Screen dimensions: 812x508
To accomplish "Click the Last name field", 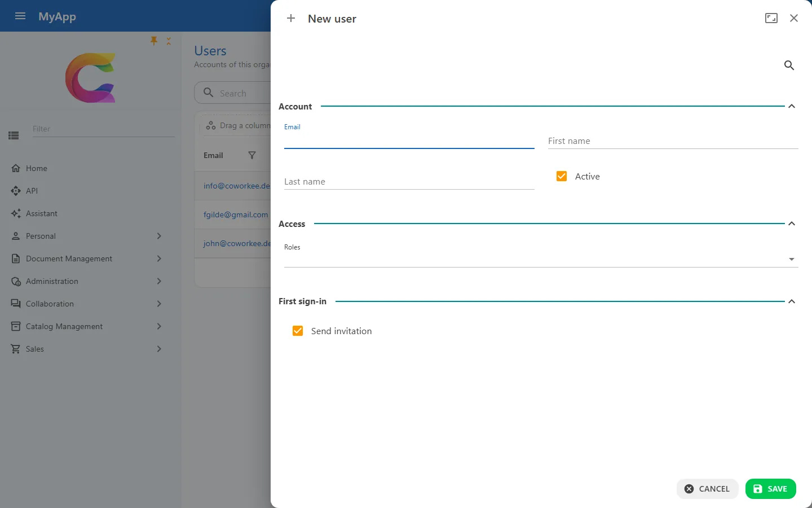I will click(409, 181).
